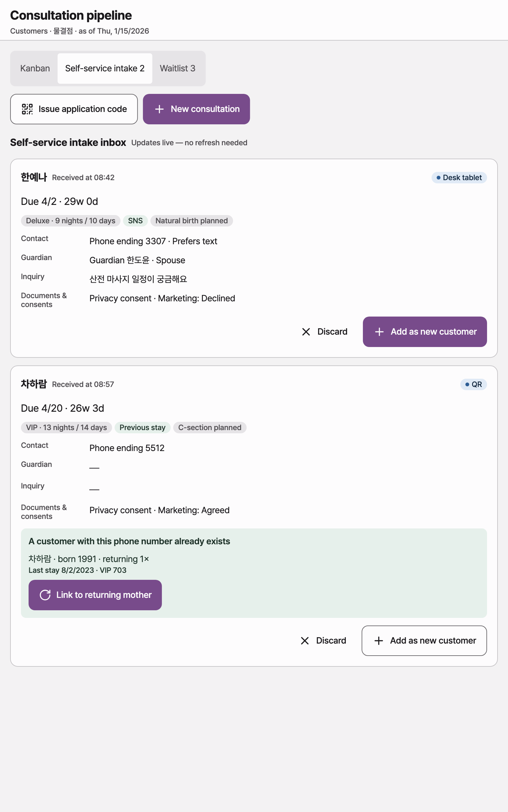Link 차하람 to returning mother
This screenshot has width=508, height=812.
tap(95, 595)
